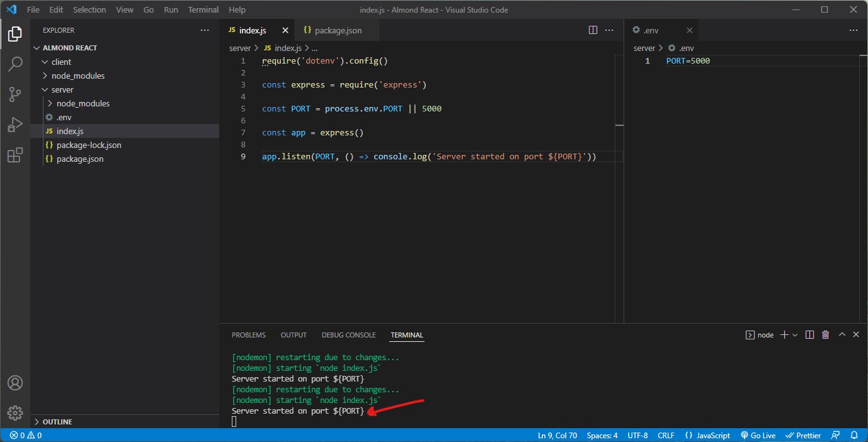Open the Run and Debug view
The width and height of the screenshot is (868, 442).
15,125
